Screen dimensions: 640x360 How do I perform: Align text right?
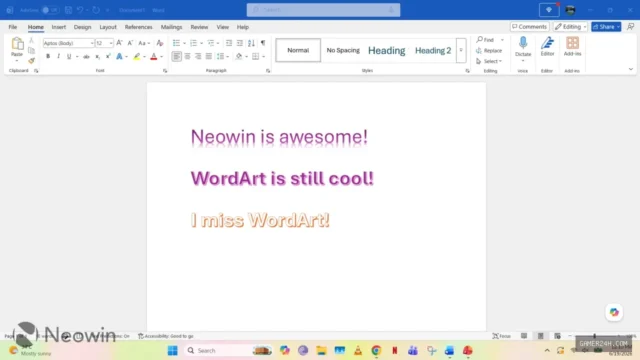point(198,56)
